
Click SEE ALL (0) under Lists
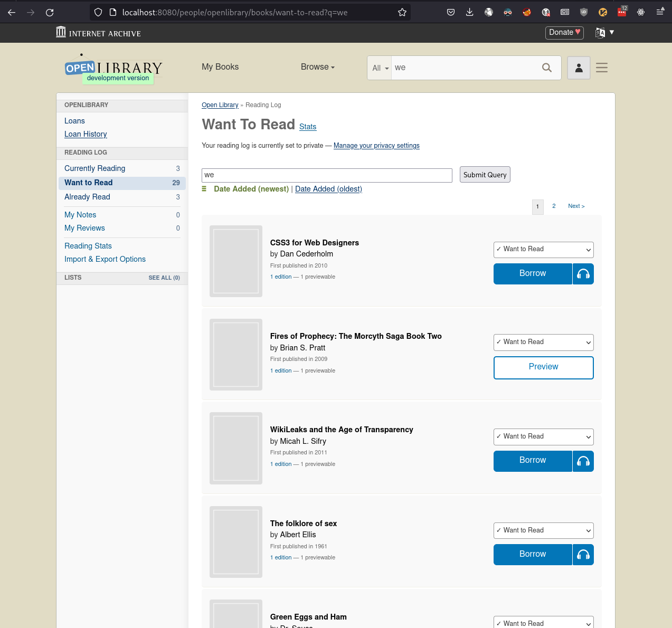click(164, 278)
